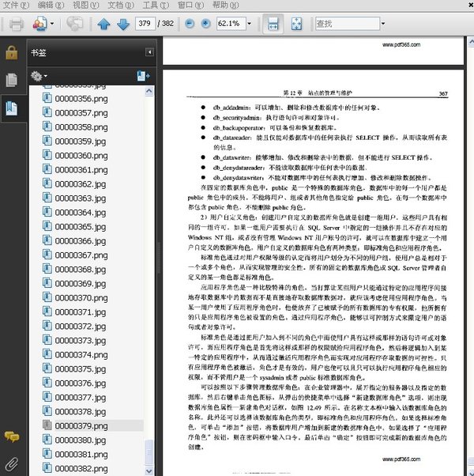Click the security lock panel icon
474x476 pixels.
[12, 53]
